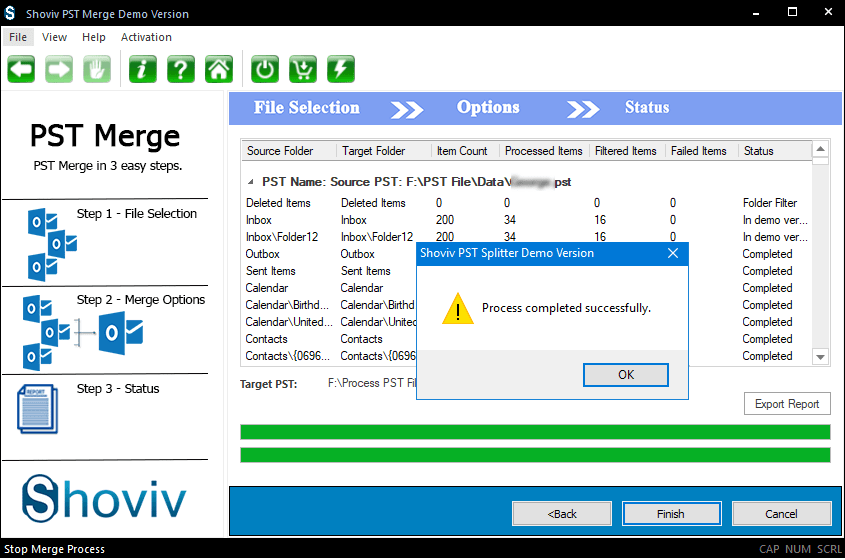Select the Outbox source folder row

[x=262, y=254]
